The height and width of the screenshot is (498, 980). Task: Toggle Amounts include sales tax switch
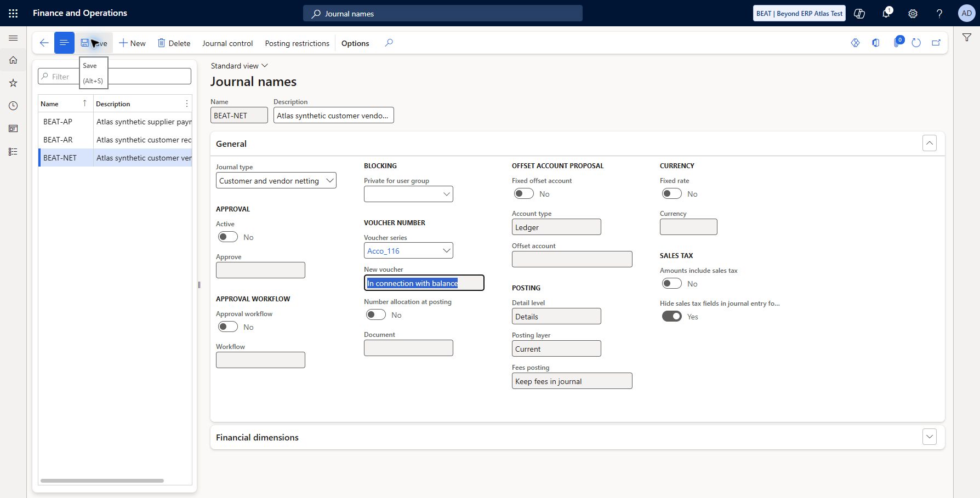coord(672,283)
